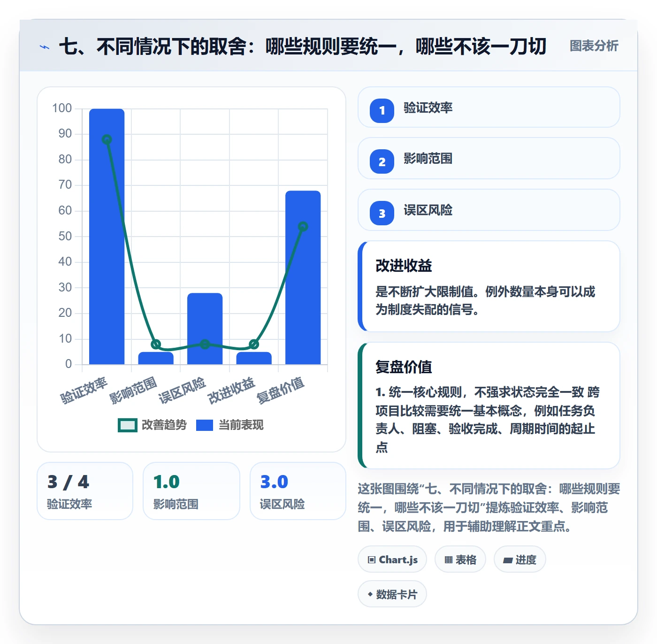The image size is (657, 644).
Task: Click the 验证效率 x-axis label
Action: (84, 391)
